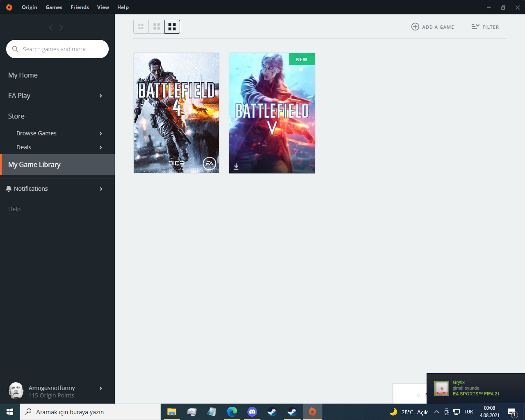Select the Battlefield 4 game tile
The width and height of the screenshot is (525, 420).
pos(176,113)
